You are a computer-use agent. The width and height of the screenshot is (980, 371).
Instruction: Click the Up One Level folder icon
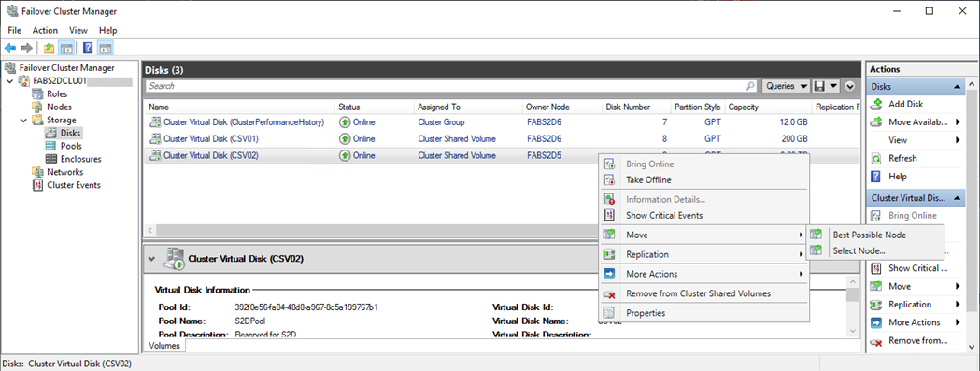[x=50, y=49]
